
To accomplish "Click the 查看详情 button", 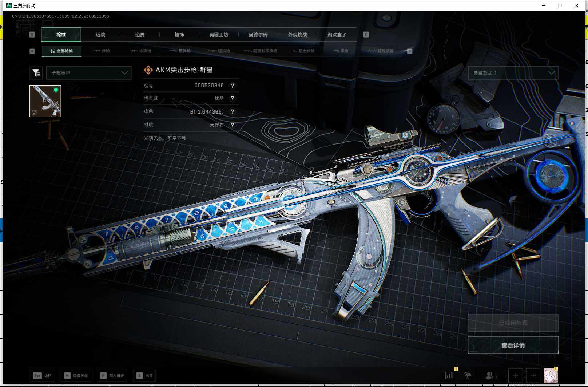I will tap(513, 345).
